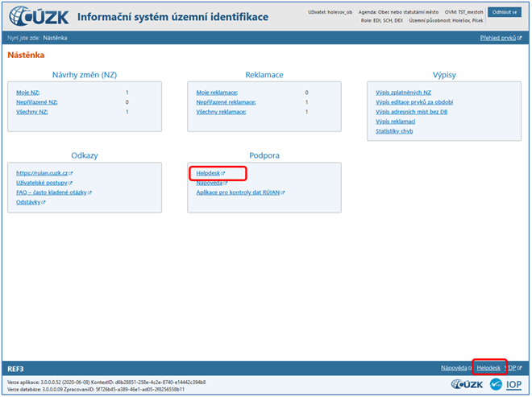Open Aplikace pro kontroly dat RÚIAN

(239, 192)
